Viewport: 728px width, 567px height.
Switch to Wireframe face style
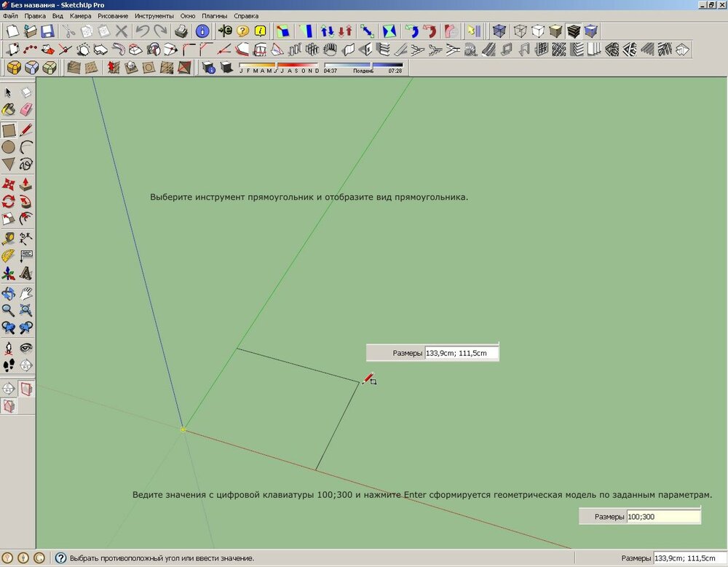tap(520, 31)
